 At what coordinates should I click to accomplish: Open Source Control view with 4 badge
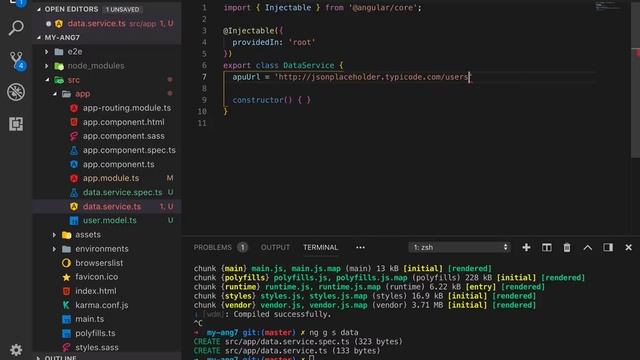16,60
